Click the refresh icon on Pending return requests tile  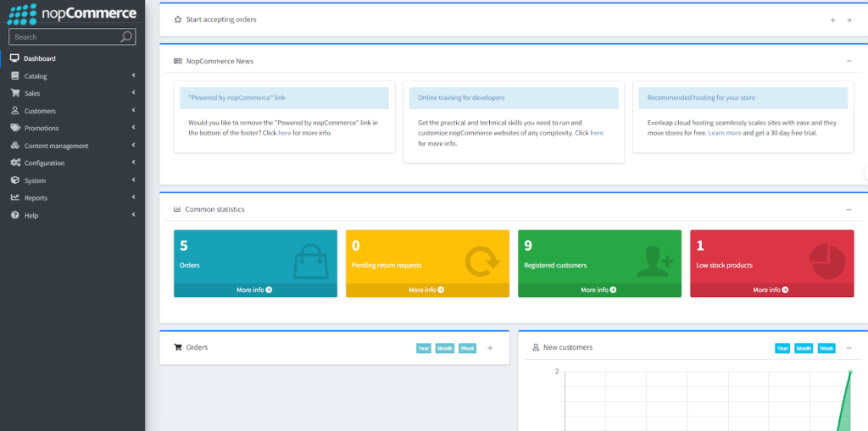click(482, 261)
